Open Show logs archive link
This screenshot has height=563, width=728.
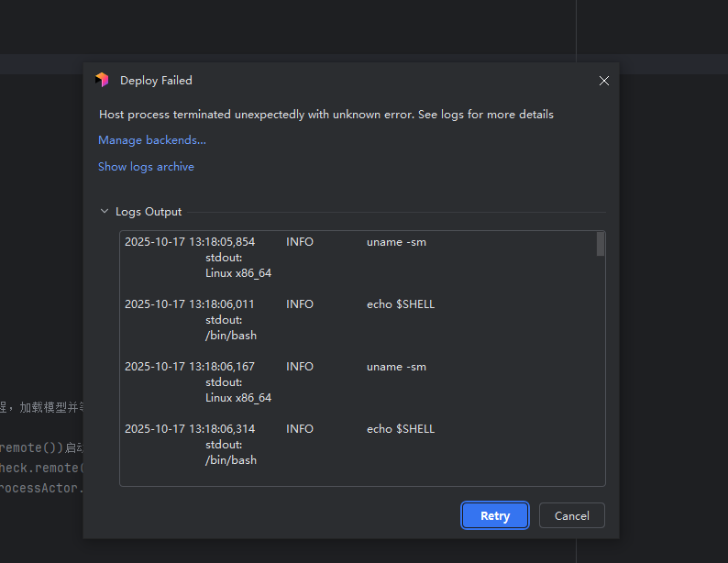click(x=146, y=167)
